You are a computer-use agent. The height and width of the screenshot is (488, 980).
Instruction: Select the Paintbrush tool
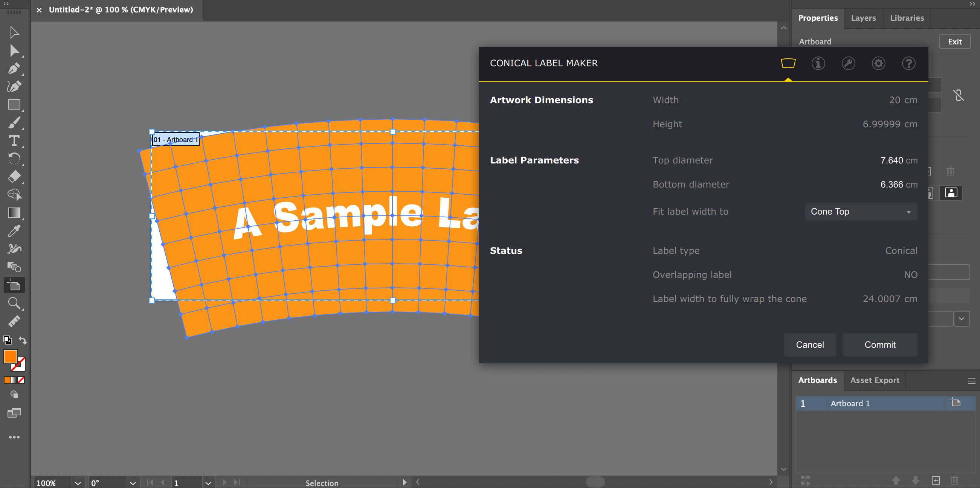coord(14,122)
